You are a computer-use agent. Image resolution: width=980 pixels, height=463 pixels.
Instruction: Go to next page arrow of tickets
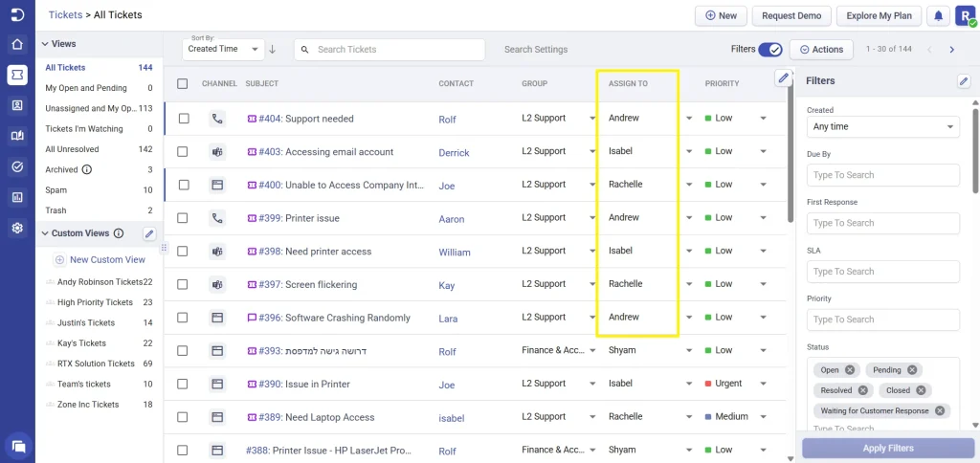952,50
